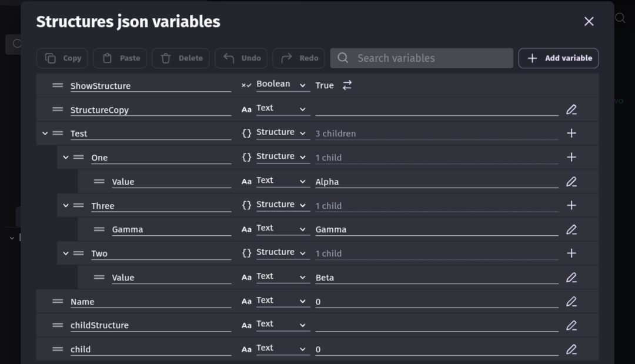Open the type dropdown for the Name variable

point(282,301)
